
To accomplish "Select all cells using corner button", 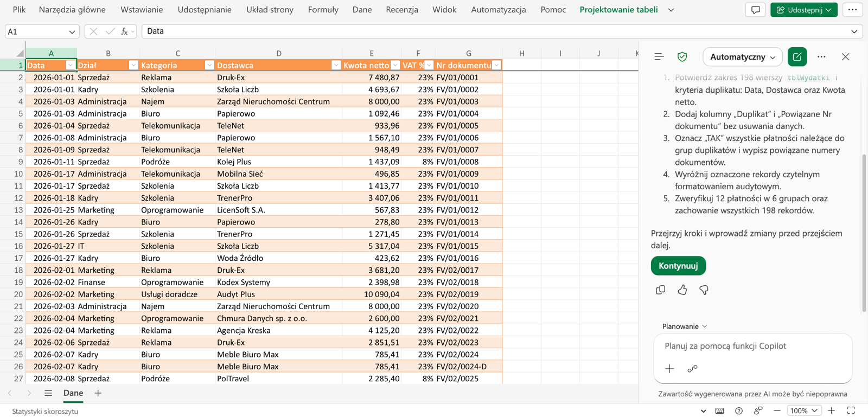I will [x=20, y=53].
